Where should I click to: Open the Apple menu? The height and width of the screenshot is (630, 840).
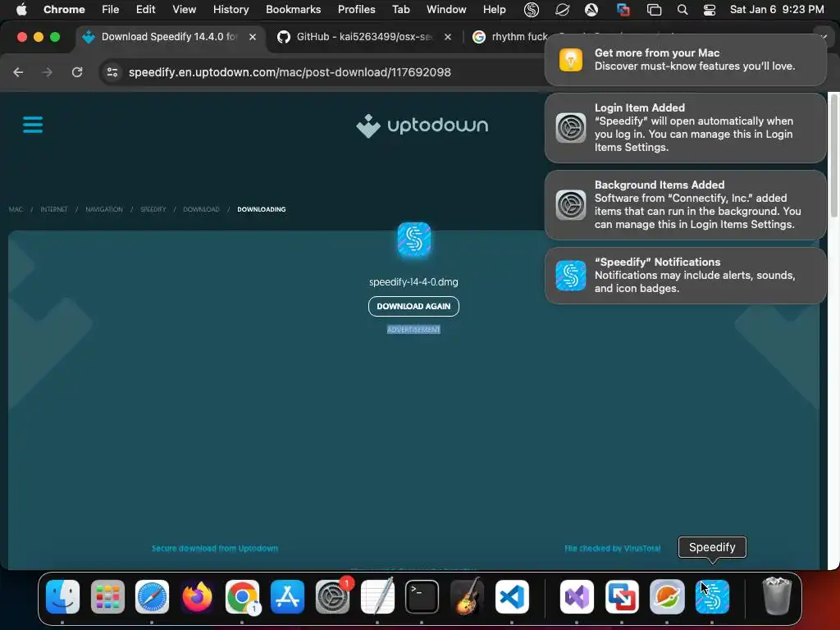tap(21, 9)
